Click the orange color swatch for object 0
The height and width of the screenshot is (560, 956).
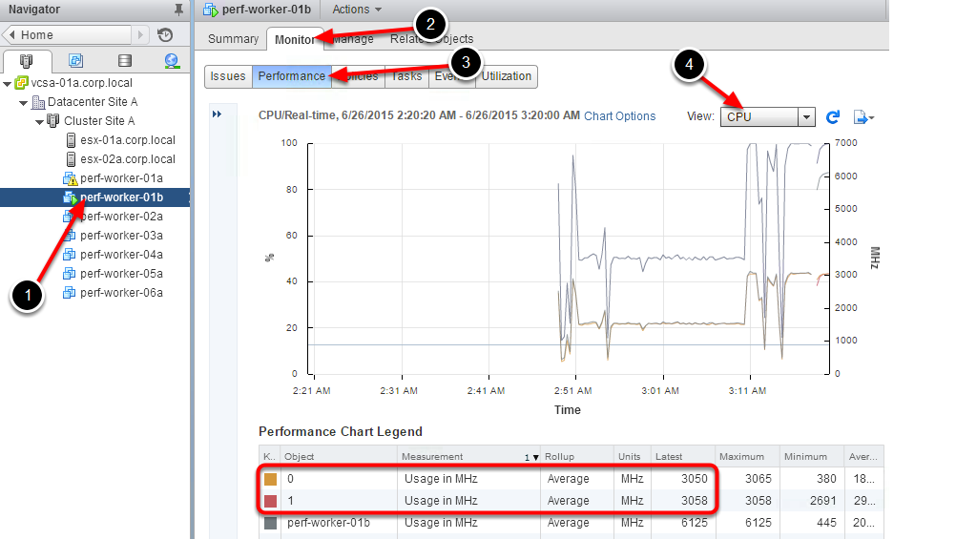[270, 479]
